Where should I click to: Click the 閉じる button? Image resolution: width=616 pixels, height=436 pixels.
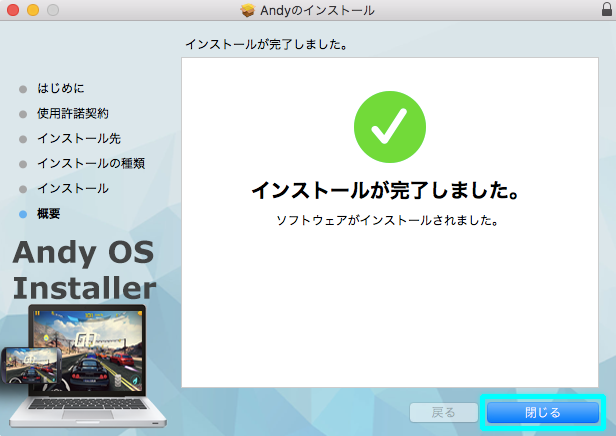[543, 412]
